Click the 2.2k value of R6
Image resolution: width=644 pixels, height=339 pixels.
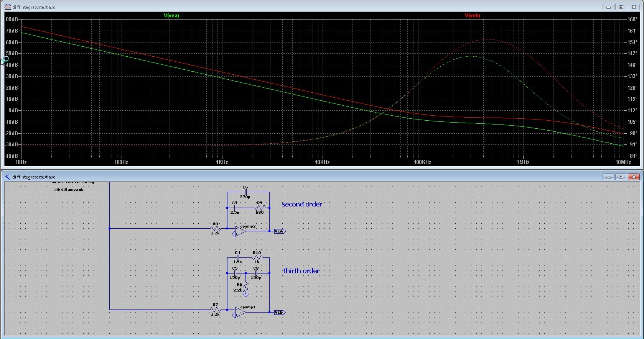tap(238, 290)
